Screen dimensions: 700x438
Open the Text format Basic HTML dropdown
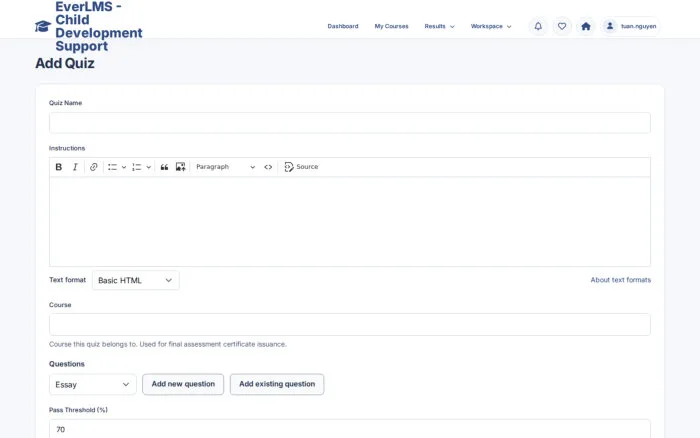pyautogui.click(x=136, y=280)
